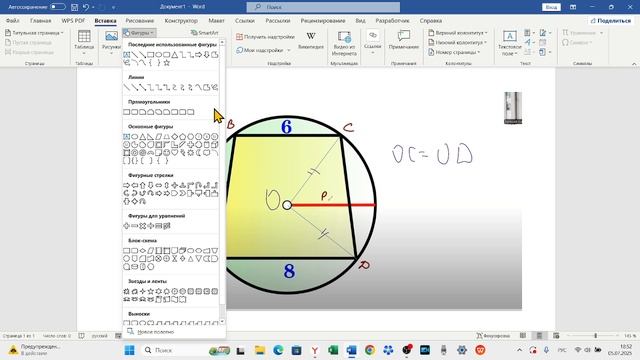
Task: Click the zoom slider handle in status bar
Action: click(596, 336)
